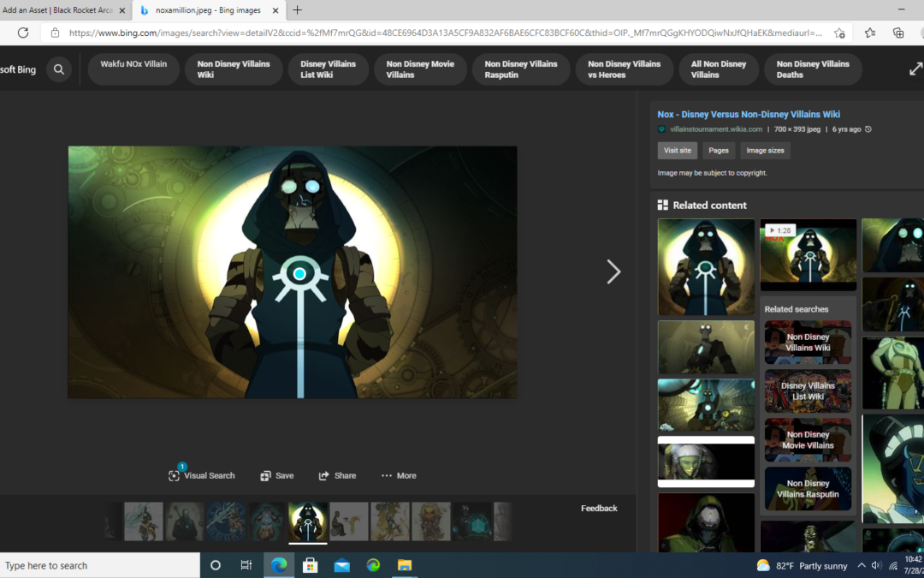924x578 pixels.
Task: Open Cortana circle on taskbar
Action: 215,566
